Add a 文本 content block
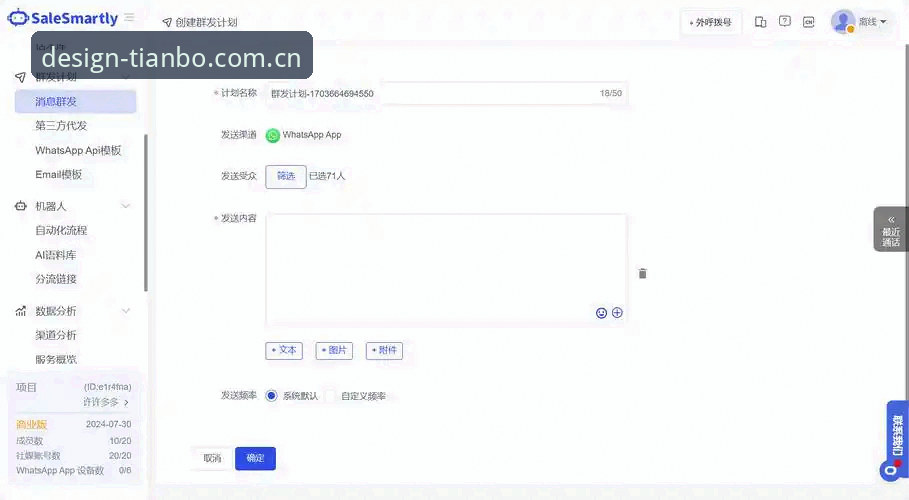The width and height of the screenshot is (909, 500). point(284,350)
